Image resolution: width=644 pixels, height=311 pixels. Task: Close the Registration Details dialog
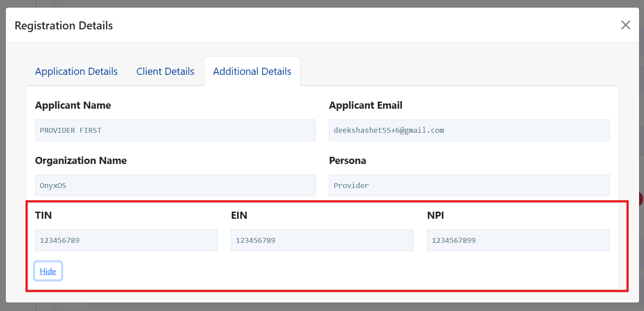point(625,25)
